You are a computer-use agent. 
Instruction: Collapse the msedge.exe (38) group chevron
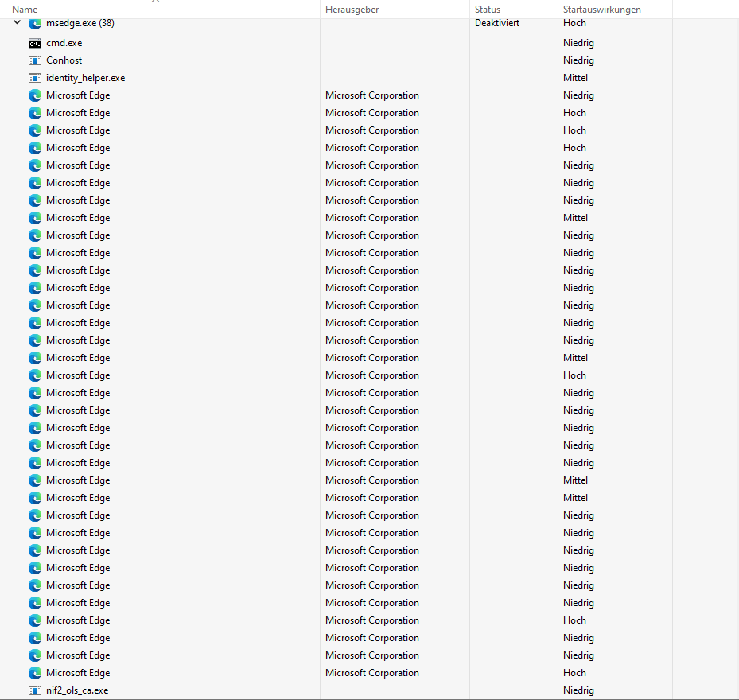[17, 22]
